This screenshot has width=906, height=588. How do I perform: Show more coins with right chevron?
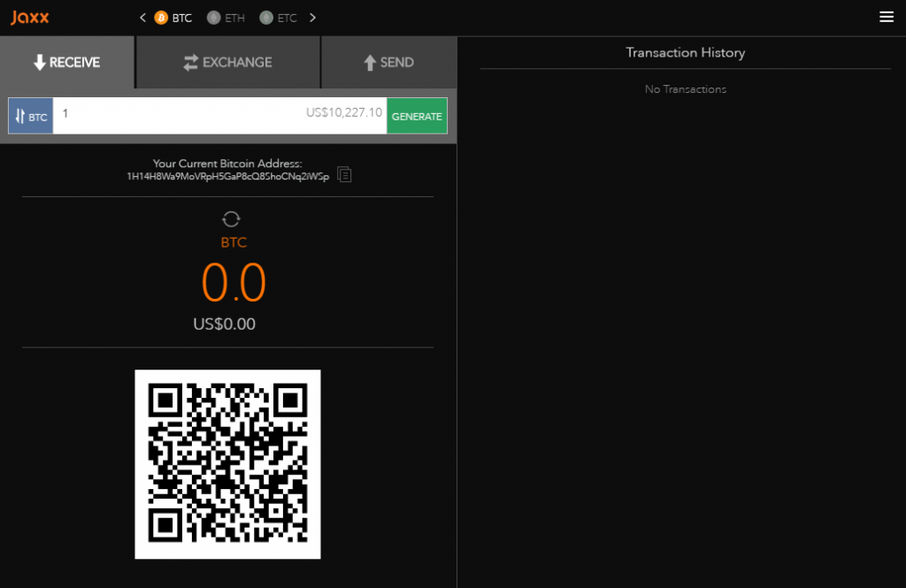pos(312,18)
